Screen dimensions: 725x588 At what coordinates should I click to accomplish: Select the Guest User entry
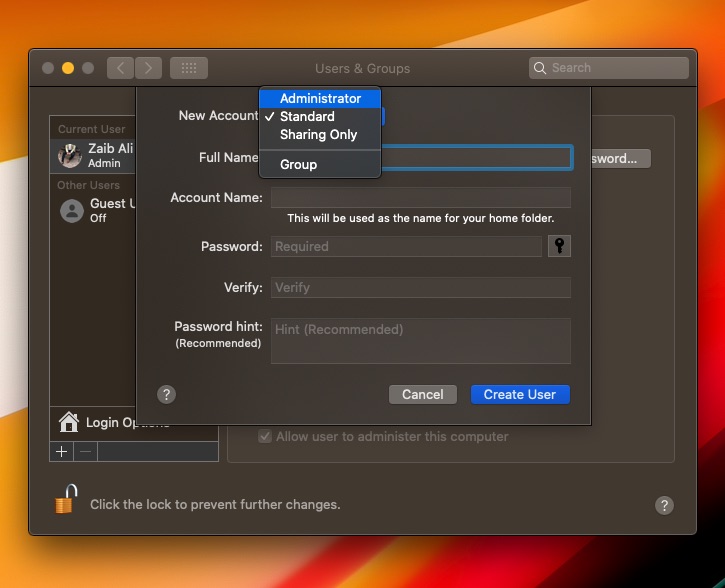pyautogui.click(x=92, y=210)
